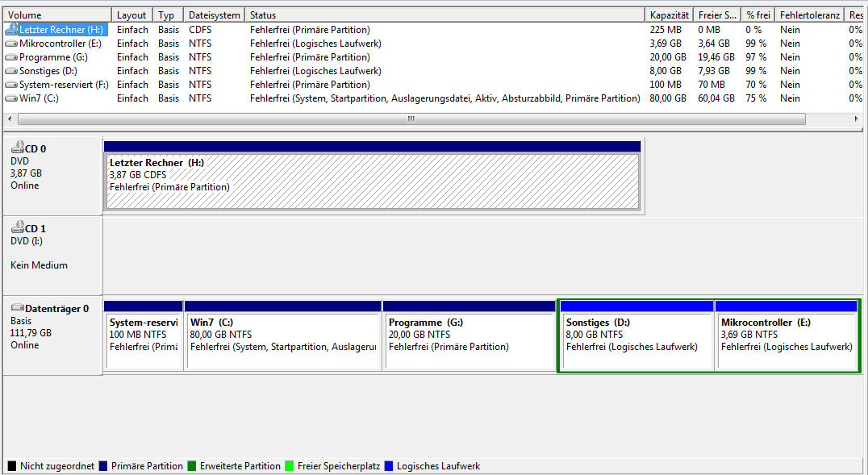The width and height of the screenshot is (868, 475).
Task: Click the 20,00 GB capacity cell
Action: click(668, 57)
